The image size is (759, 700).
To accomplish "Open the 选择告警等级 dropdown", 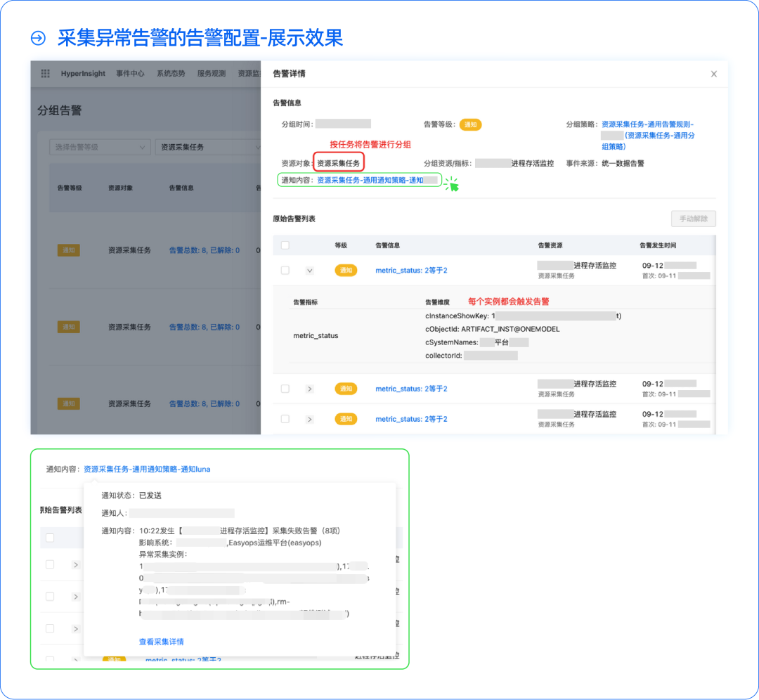I will click(x=100, y=147).
